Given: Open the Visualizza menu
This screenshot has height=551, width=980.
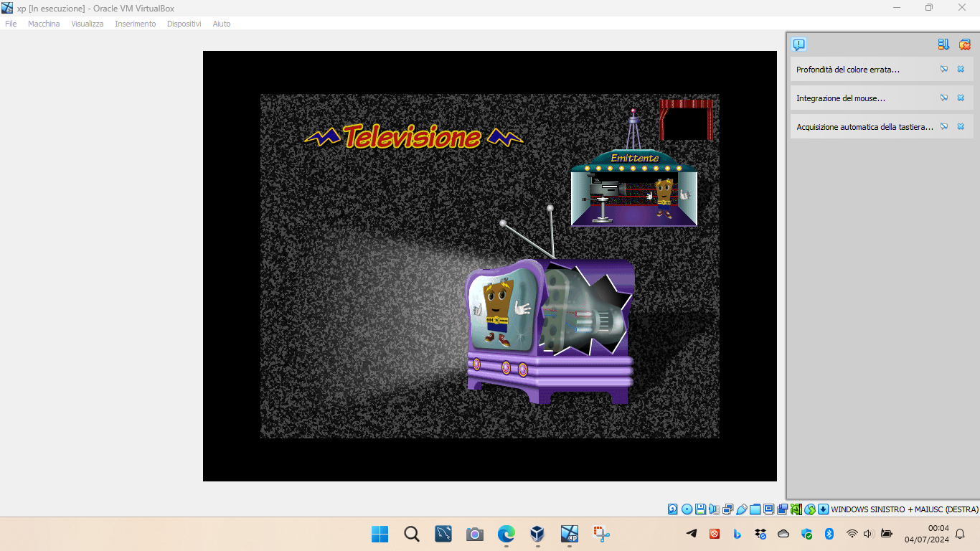Looking at the screenshot, I should click(87, 24).
